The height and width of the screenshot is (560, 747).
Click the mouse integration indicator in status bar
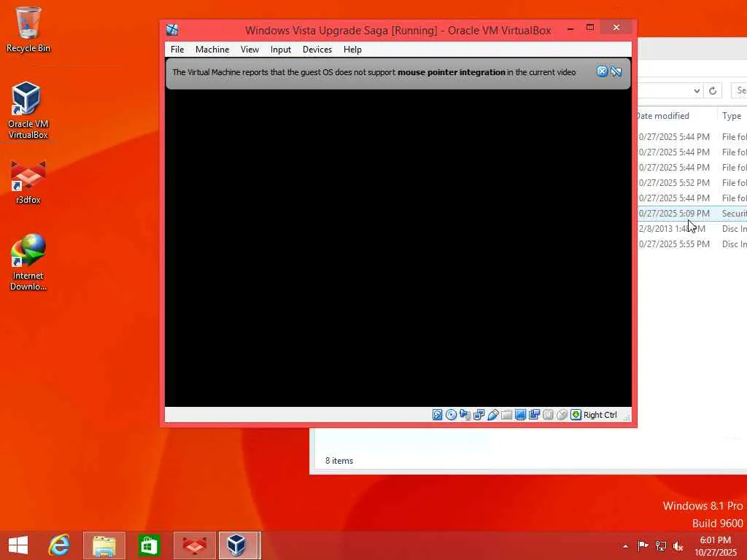click(562, 415)
